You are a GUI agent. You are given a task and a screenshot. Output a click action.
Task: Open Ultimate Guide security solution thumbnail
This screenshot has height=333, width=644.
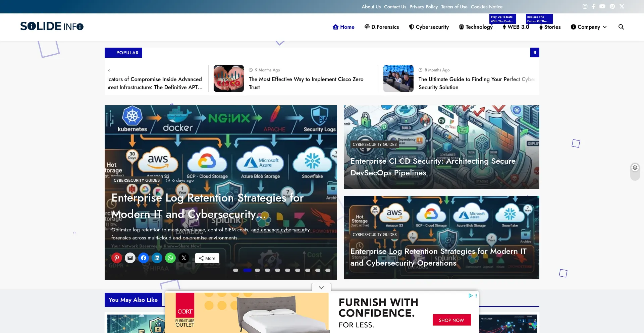[398, 78]
